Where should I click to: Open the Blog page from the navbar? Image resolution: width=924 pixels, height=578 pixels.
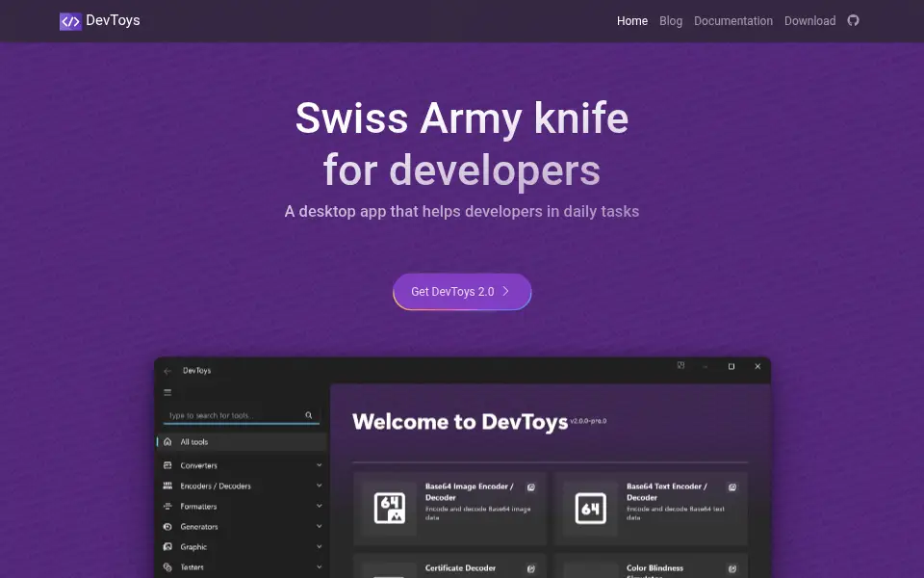[671, 21]
